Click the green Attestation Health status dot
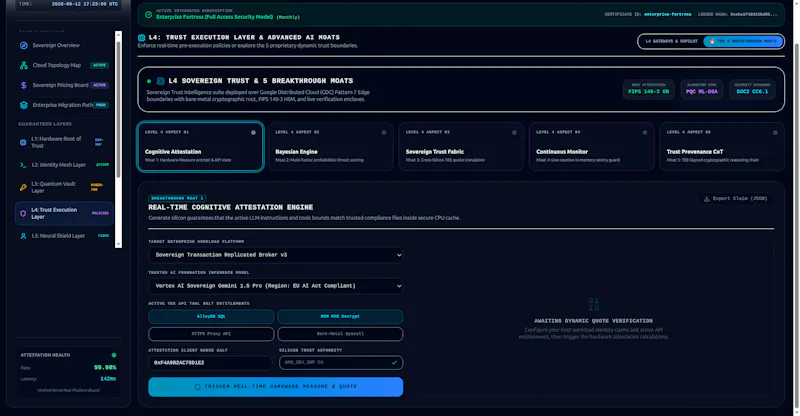800x416 pixels. (114, 355)
